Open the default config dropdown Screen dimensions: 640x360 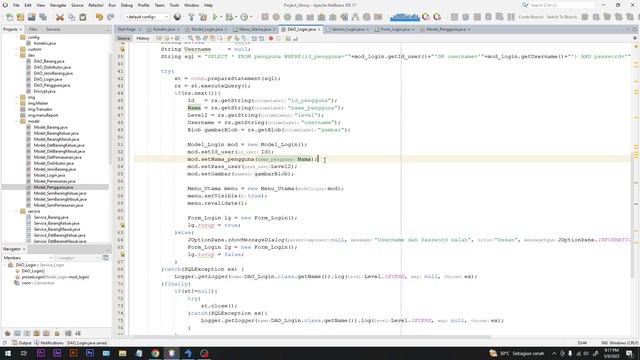coord(147,17)
